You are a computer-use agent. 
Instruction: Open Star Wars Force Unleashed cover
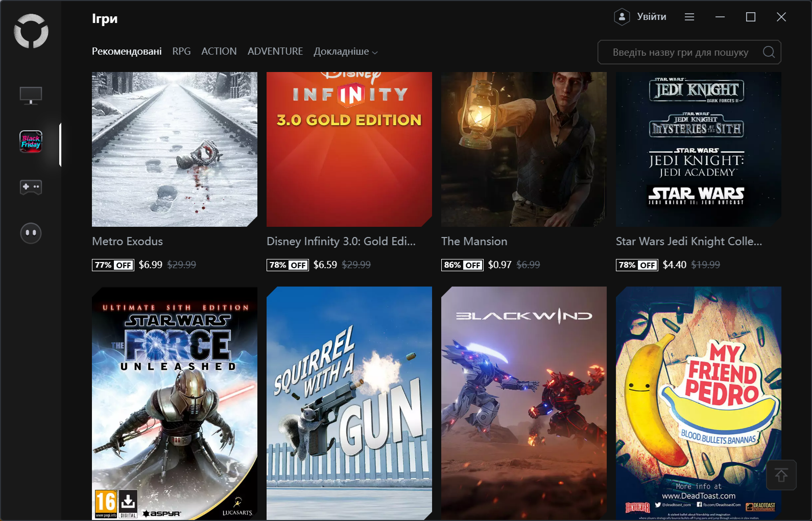175,404
